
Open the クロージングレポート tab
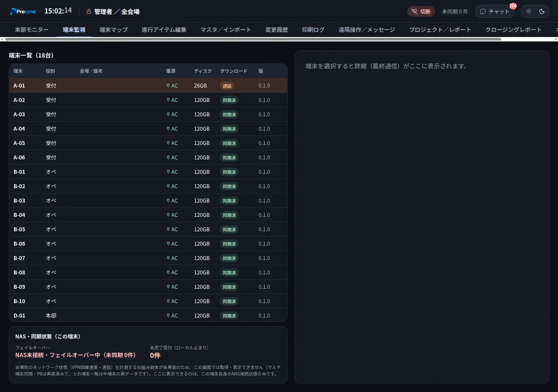pyautogui.click(x=514, y=30)
